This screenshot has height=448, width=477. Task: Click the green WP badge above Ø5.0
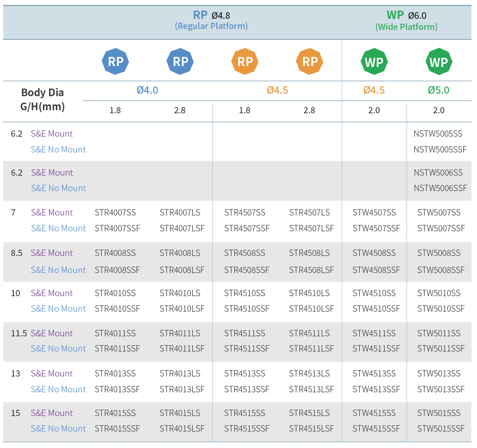439,62
